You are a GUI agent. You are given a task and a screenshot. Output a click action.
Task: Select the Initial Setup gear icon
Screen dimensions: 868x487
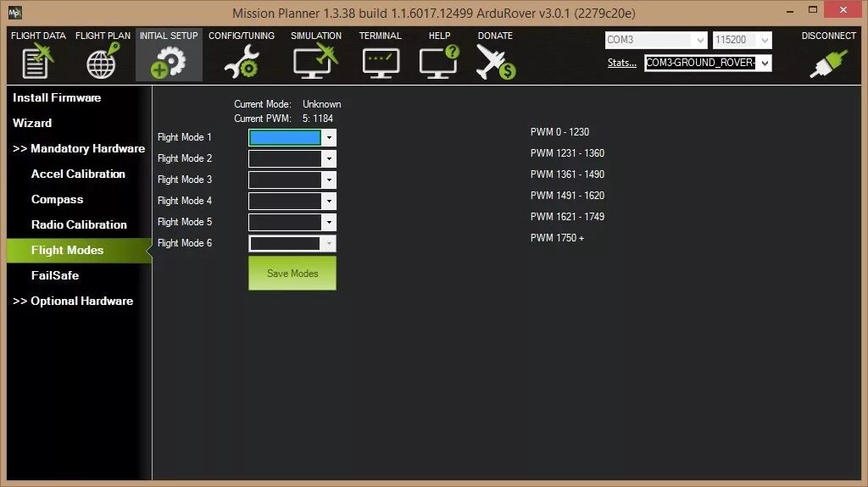(169, 62)
